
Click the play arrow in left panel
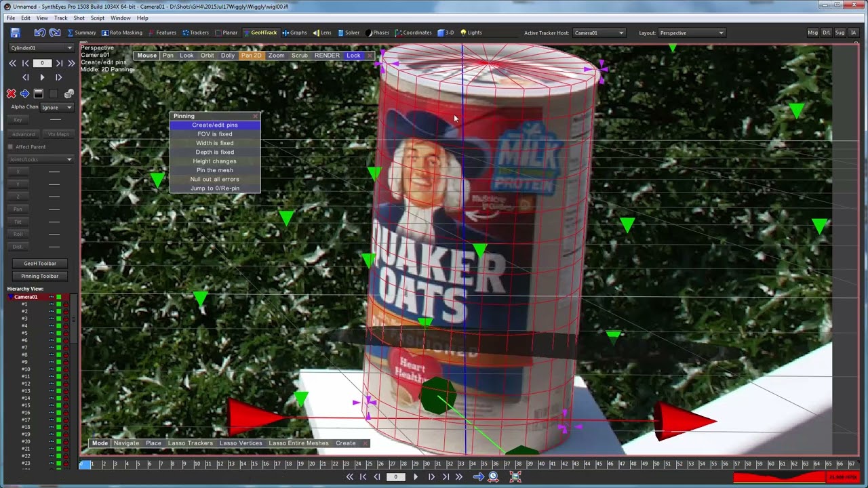(x=42, y=78)
